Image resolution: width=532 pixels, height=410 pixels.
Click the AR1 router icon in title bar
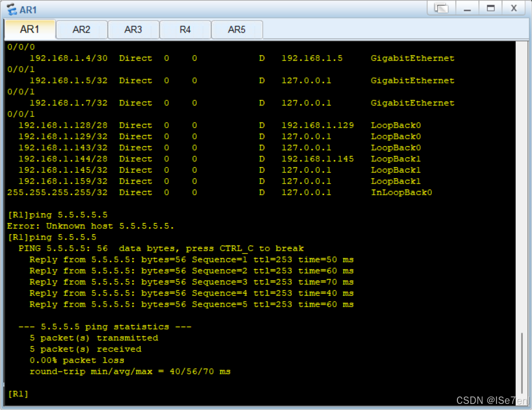tap(12, 9)
